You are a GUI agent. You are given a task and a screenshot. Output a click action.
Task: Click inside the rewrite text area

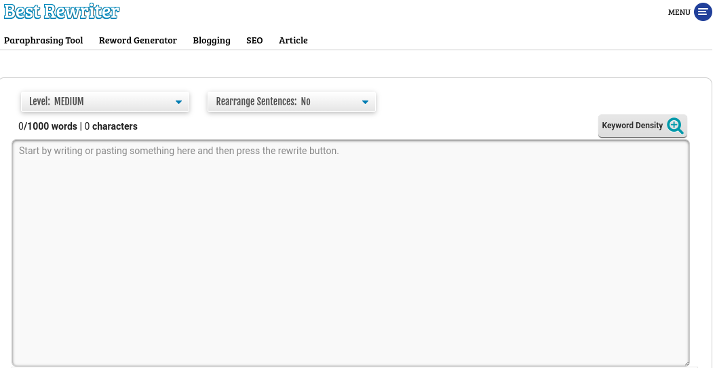tap(350, 253)
